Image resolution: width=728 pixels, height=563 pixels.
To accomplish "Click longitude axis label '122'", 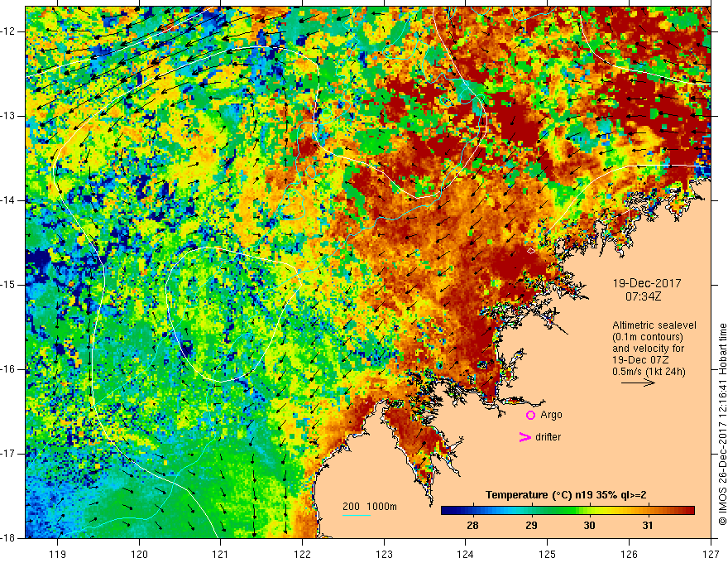I will 302,554.
